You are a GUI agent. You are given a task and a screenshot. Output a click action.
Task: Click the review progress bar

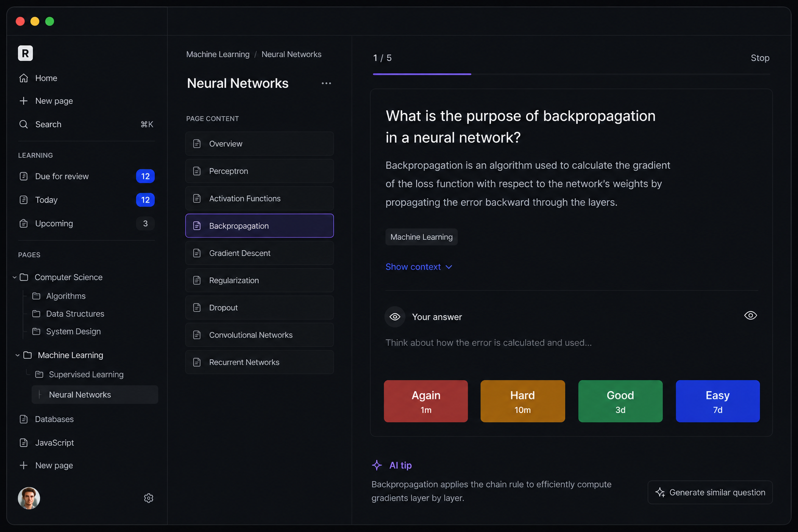(x=571, y=74)
